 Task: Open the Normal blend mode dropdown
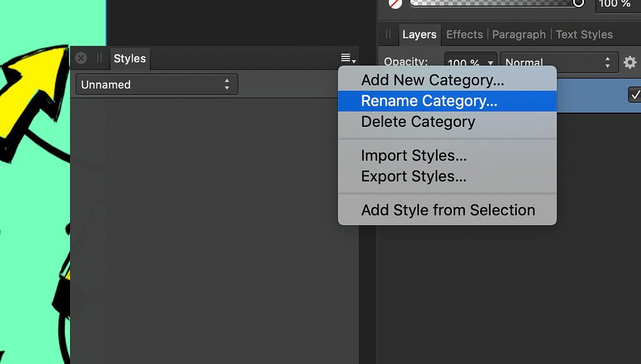pos(559,63)
